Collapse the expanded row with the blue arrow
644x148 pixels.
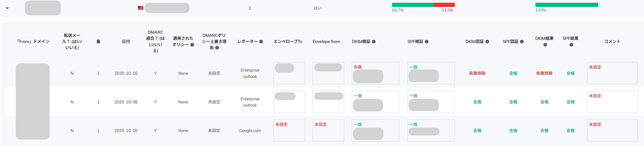coord(7,8)
